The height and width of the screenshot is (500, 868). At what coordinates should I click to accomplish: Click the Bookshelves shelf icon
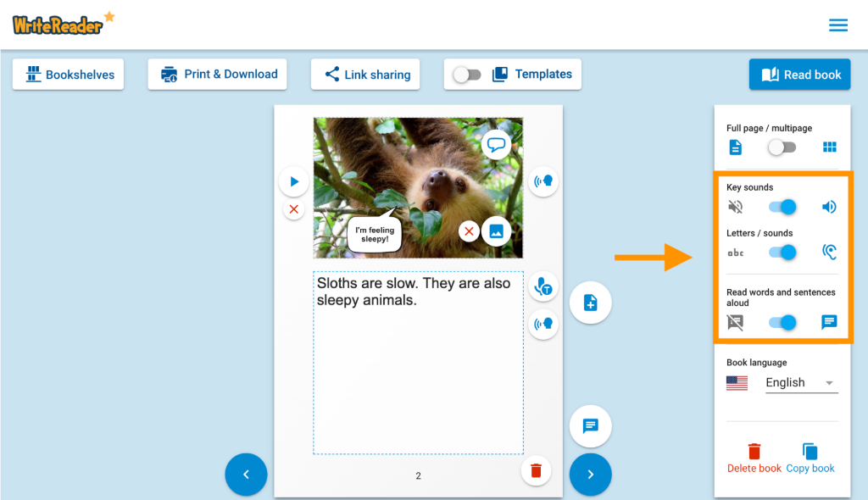pos(33,75)
